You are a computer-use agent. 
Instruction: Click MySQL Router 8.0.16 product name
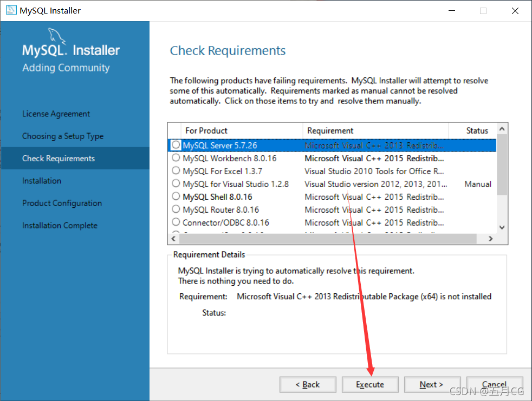coord(221,210)
